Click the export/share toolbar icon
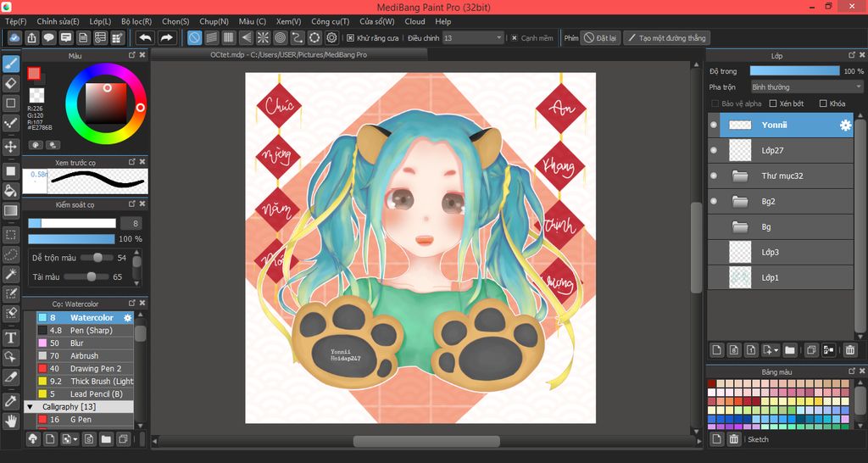The image size is (868, 463). (32, 37)
